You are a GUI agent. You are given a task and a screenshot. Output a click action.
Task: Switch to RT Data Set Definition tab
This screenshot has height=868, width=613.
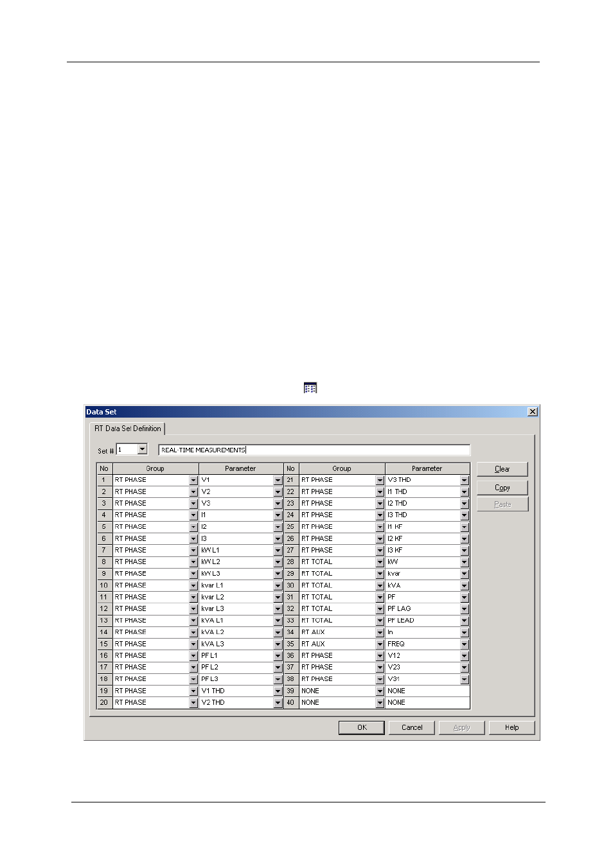128,429
